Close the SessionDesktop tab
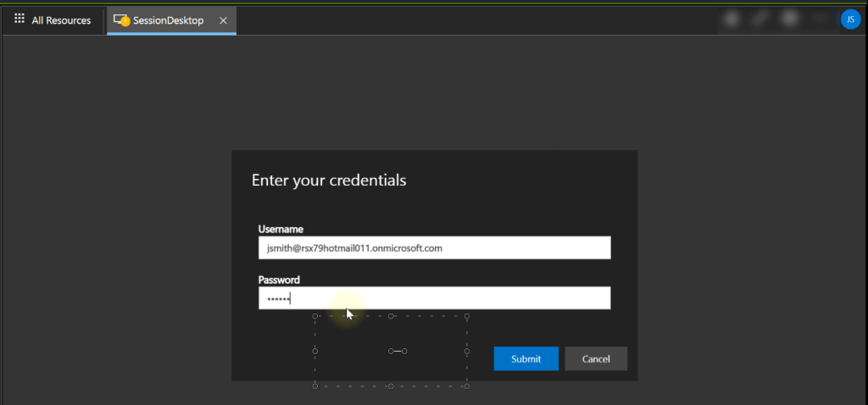 pyautogui.click(x=223, y=20)
